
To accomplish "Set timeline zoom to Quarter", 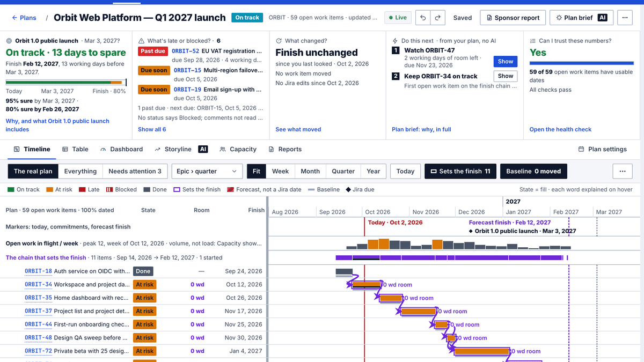I will 343,172.
